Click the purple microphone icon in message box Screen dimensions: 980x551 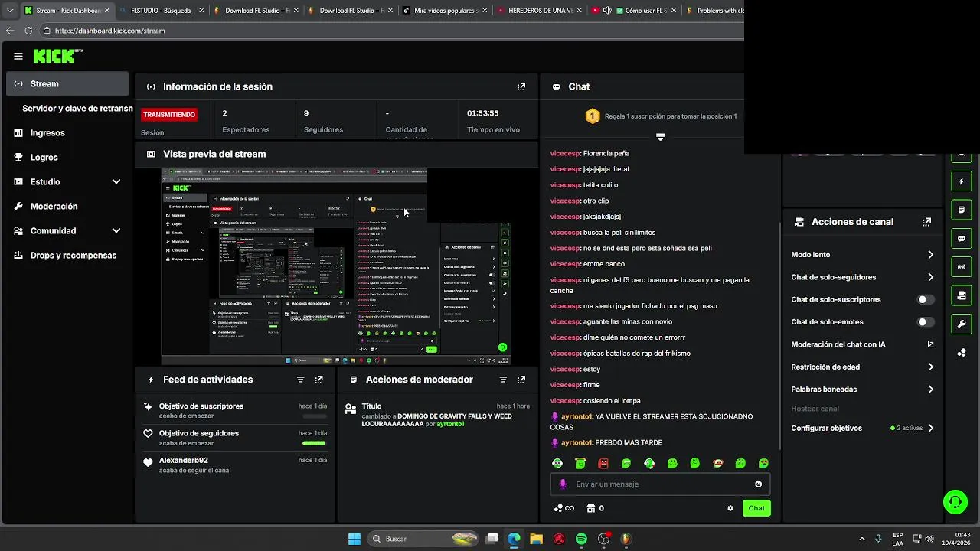click(563, 484)
